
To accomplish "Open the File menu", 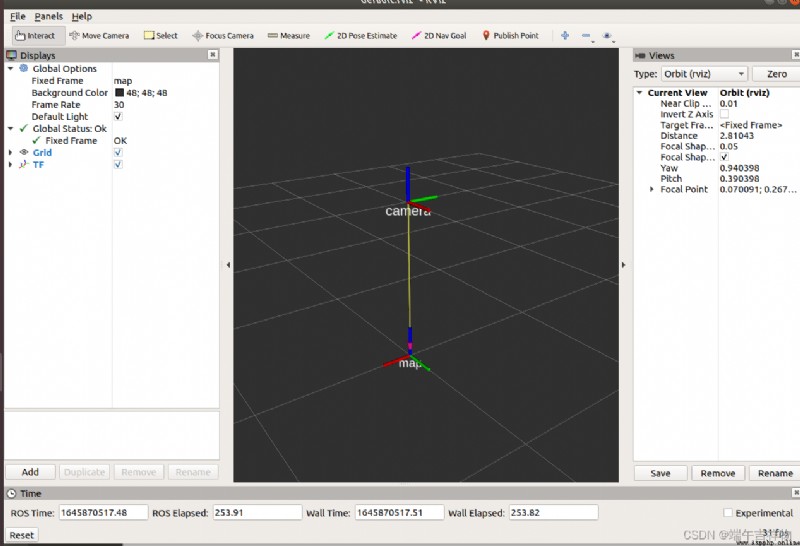I will point(17,16).
